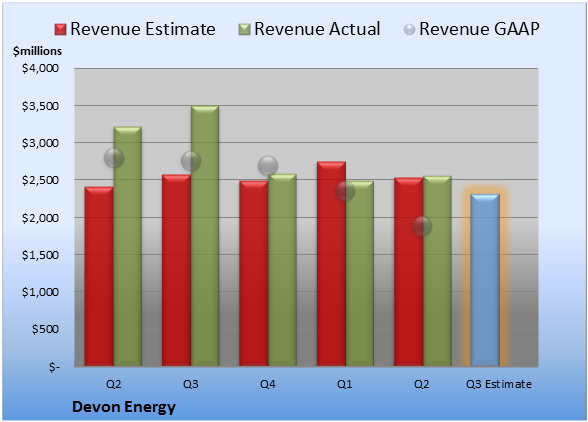Click the green Revenue Actual legend swatch
This screenshot has height=422, width=588.
[244, 30]
